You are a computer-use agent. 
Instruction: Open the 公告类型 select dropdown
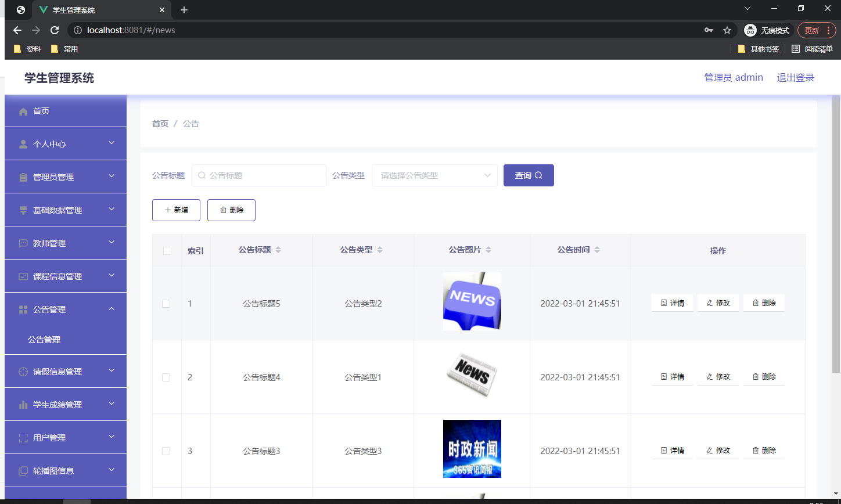point(434,175)
